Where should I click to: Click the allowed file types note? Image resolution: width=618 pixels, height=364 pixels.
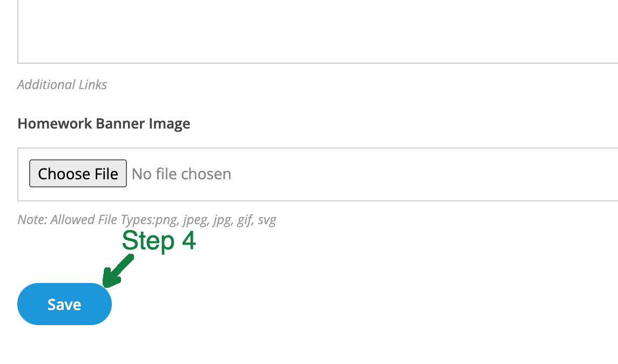(x=146, y=219)
